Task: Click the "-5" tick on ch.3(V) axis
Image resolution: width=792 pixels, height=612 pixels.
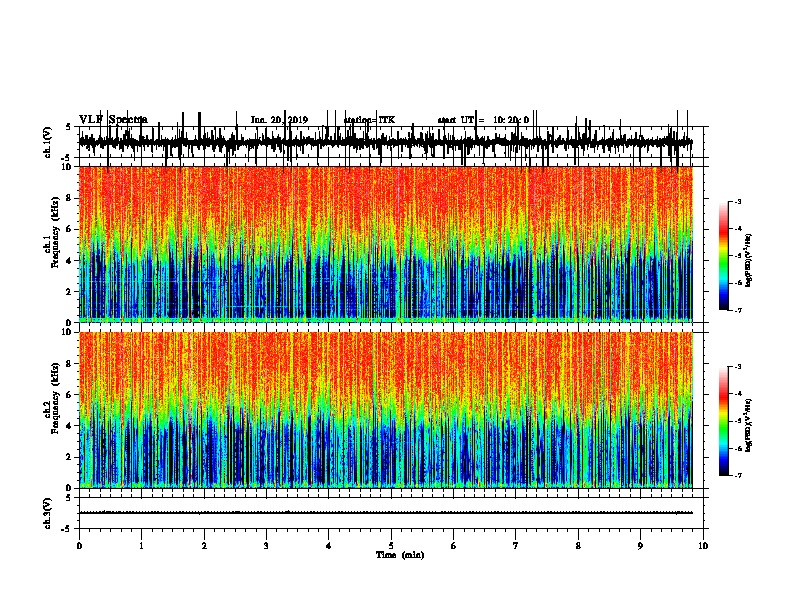Action: point(67,529)
